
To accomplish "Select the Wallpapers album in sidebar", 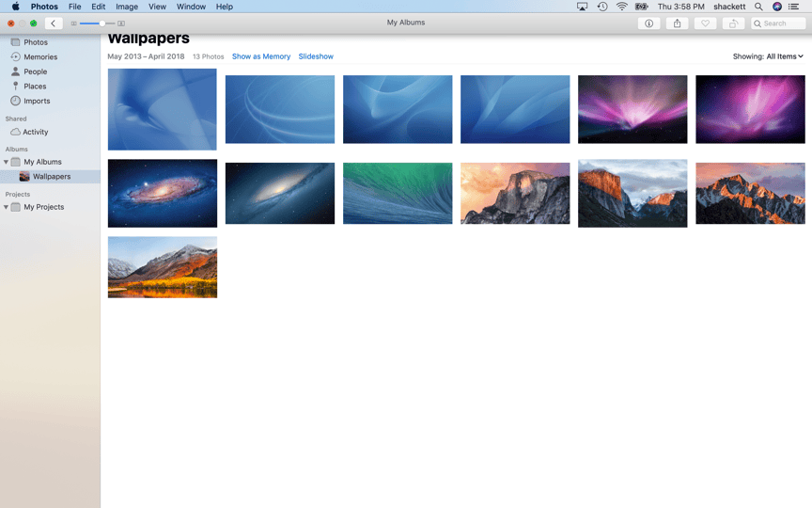I will [x=52, y=177].
